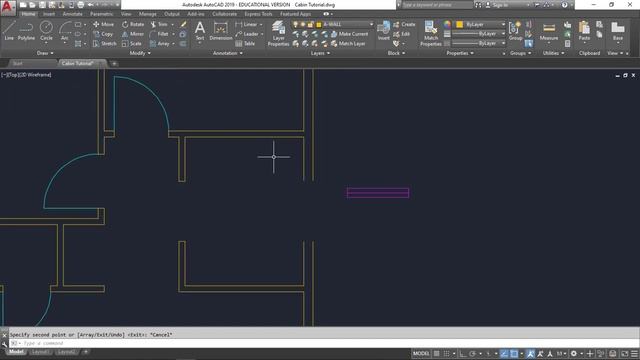Expand the Annotation panel
This screenshot has height=360, width=640.
tap(227, 53)
